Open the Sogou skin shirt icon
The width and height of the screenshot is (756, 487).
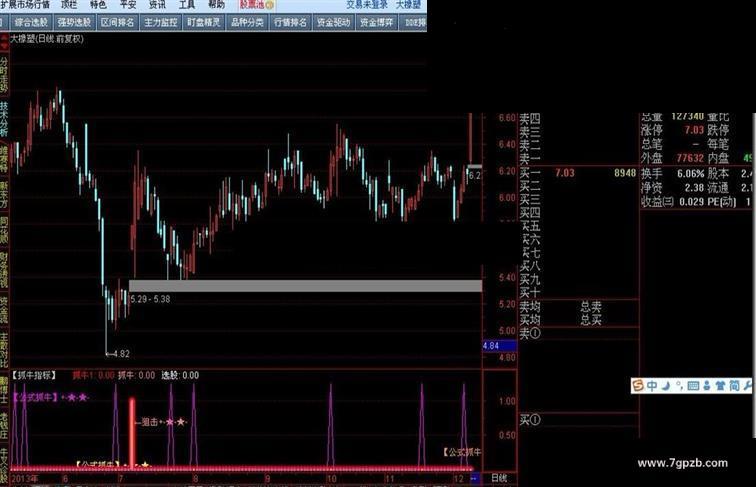(x=720, y=386)
